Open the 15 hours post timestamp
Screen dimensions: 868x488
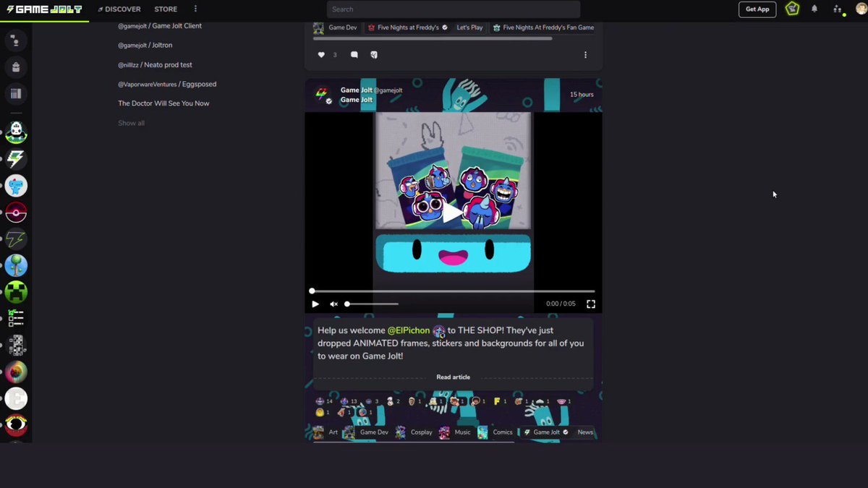point(582,95)
